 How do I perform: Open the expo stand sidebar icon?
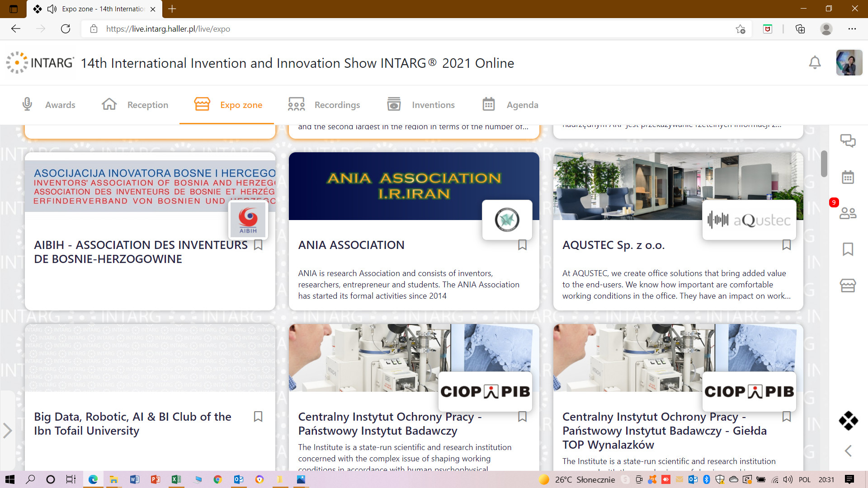pos(848,285)
